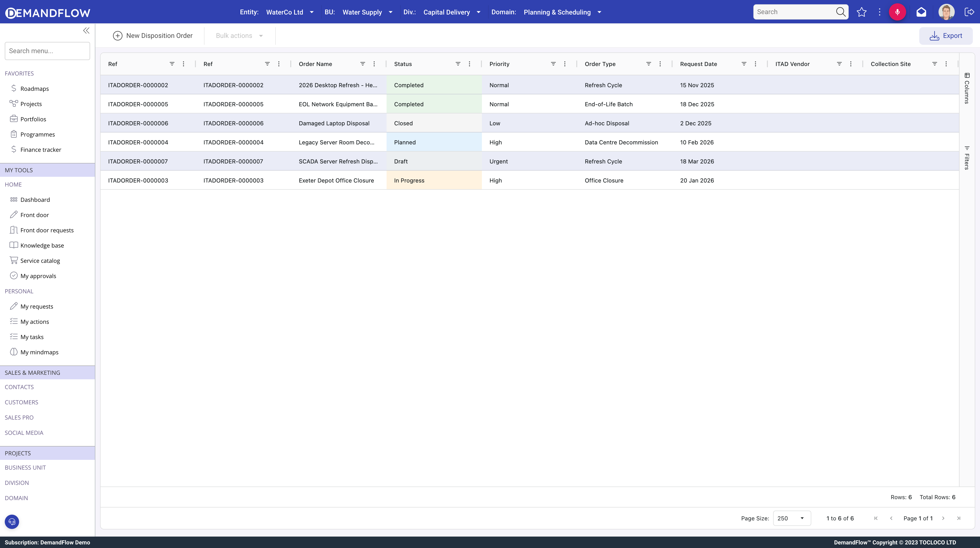The image size is (980, 548).
Task: Open the Finance tracker in Favorites
Action: click(41, 149)
